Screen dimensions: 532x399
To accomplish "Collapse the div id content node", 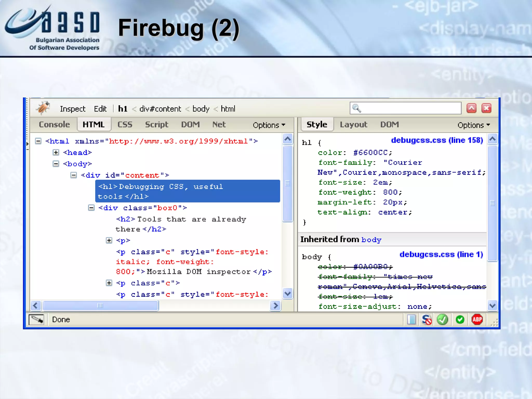I will click(x=74, y=175).
